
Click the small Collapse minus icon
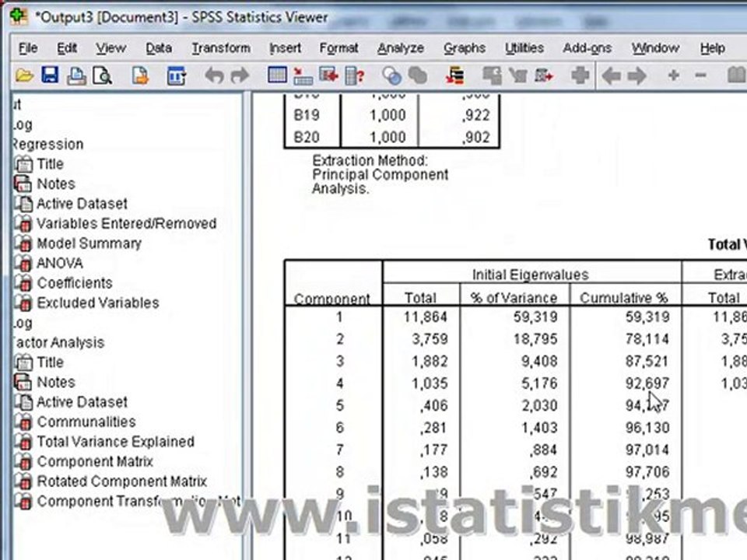(700, 75)
